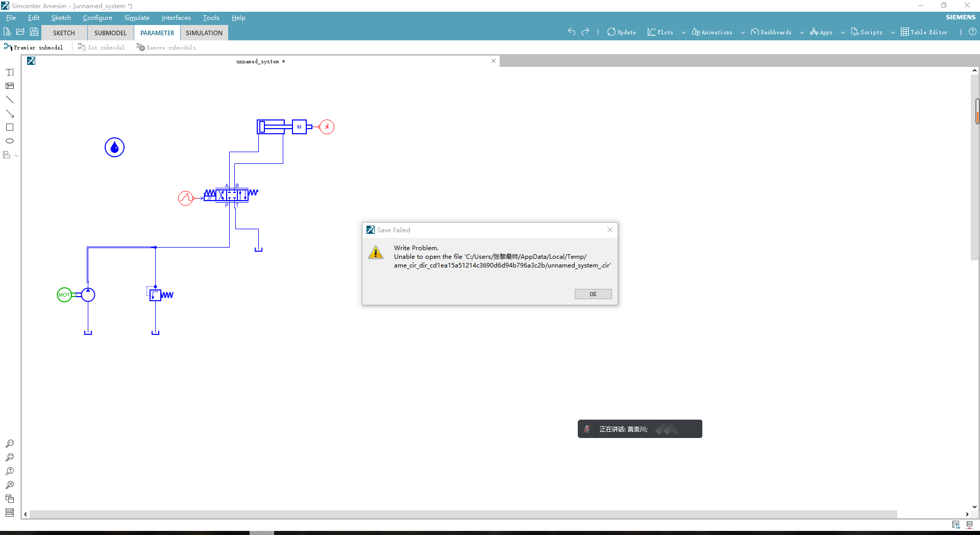
Task: Switch to SUBMODEL mode tab
Action: pos(110,33)
